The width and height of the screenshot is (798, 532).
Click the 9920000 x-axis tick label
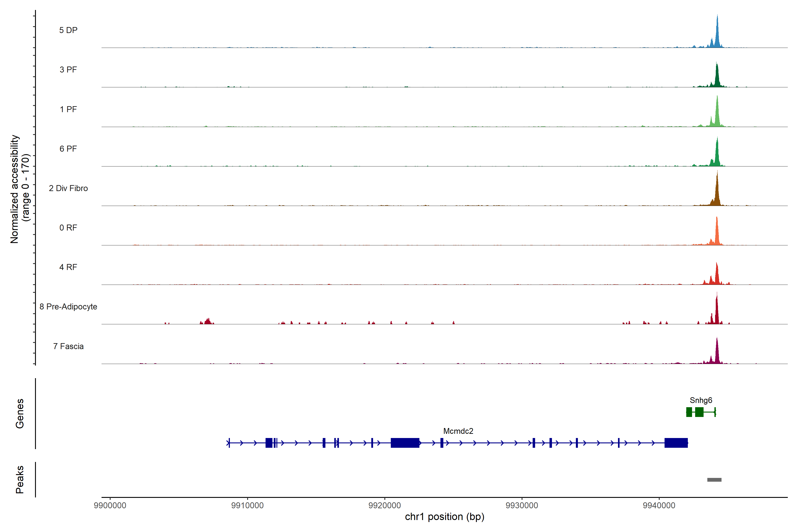(x=385, y=506)
